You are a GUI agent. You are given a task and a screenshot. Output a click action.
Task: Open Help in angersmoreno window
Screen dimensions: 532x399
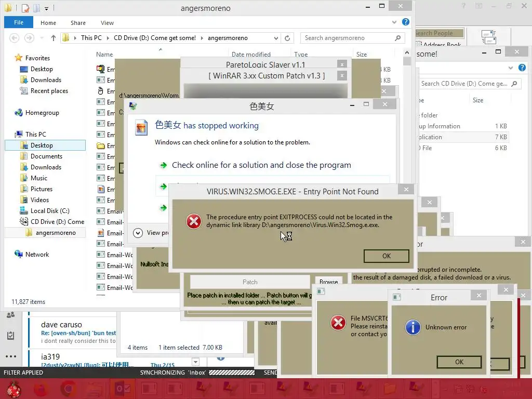click(x=405, y=22)
